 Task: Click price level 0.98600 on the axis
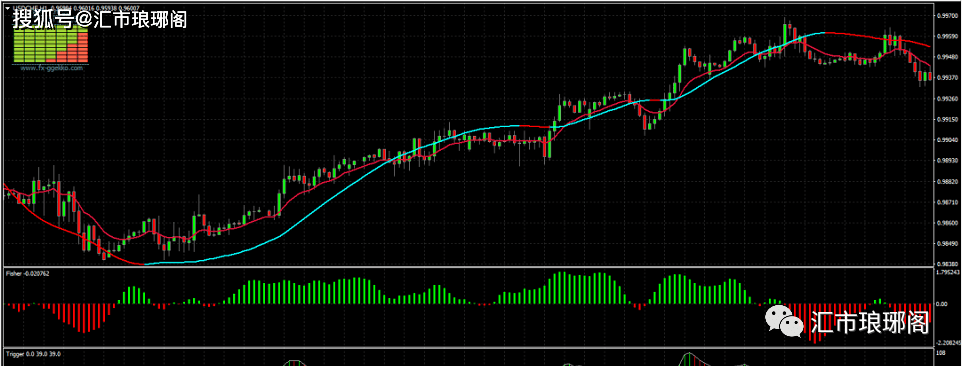(947, 223)
